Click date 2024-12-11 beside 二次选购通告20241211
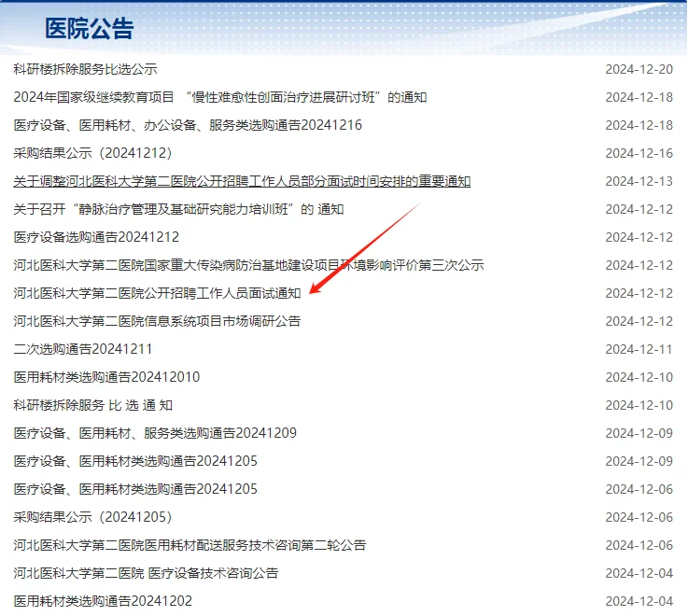 coord(639,349)
